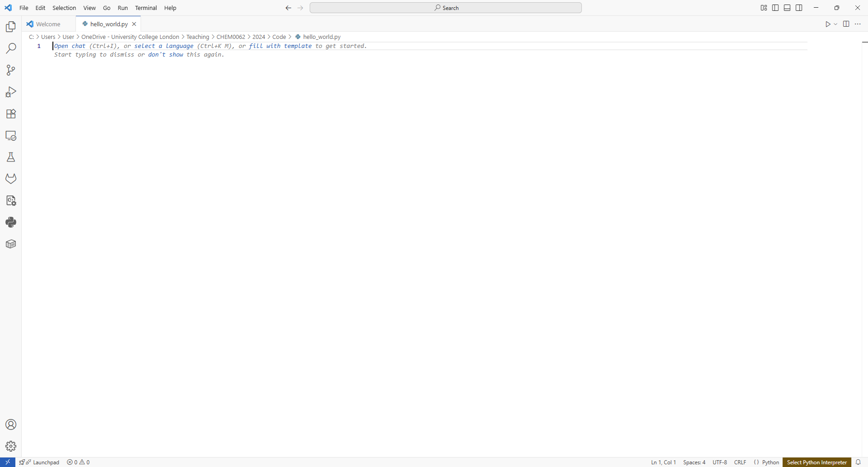This screenshot has width=868, height=467.
Task: Select the Python extension icon
Action: [x=10, y=222]
